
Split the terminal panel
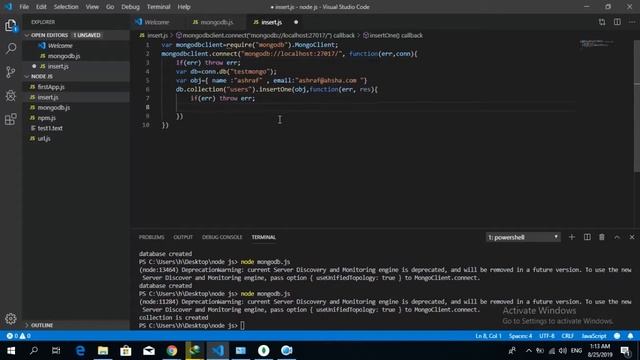587,237
